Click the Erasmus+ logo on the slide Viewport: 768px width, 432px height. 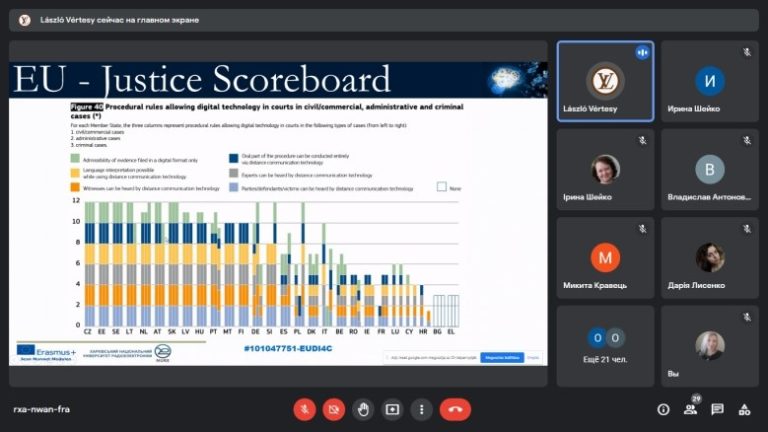click(x=47, y=352)
